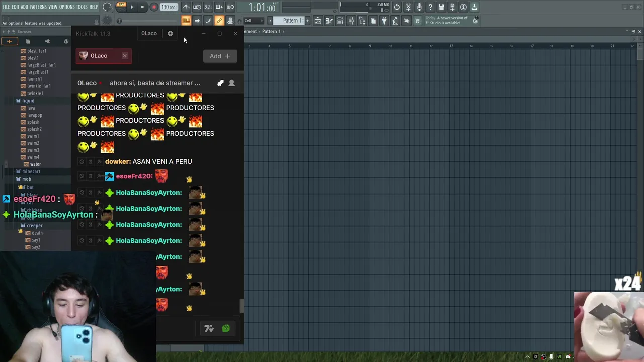The image size is (644, 362).
Task: Click the main pitch knob
Action: pyautogui.click(x=107, y=20)
